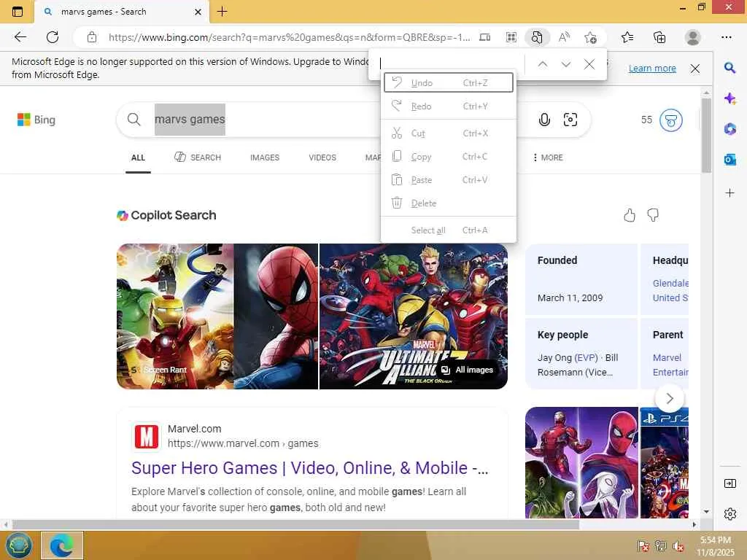Viewport: 747px width, 560px height.
Task: Close the marvs games tab
Action: tap(198, 12)
